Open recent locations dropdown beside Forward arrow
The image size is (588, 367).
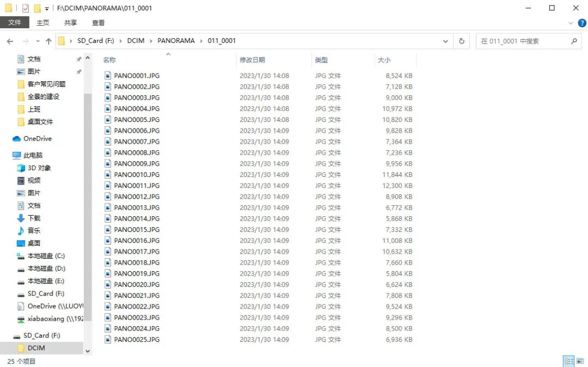point(38,41)
